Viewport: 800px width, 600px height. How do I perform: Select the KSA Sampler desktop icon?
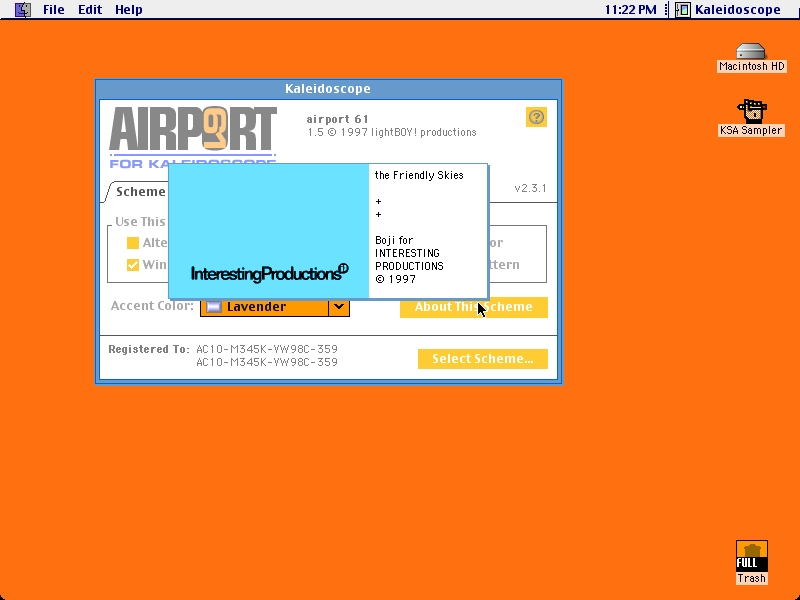752,118
